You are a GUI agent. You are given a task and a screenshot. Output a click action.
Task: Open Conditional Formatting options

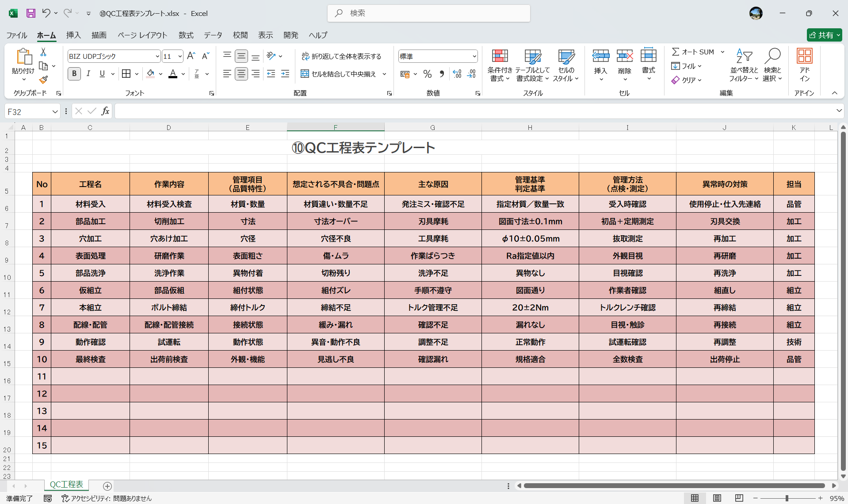(x=500, y=65)
